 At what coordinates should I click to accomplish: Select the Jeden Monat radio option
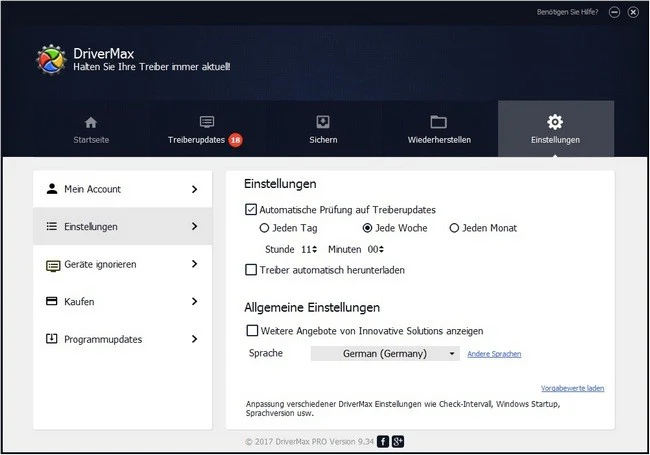pos(454,228)
